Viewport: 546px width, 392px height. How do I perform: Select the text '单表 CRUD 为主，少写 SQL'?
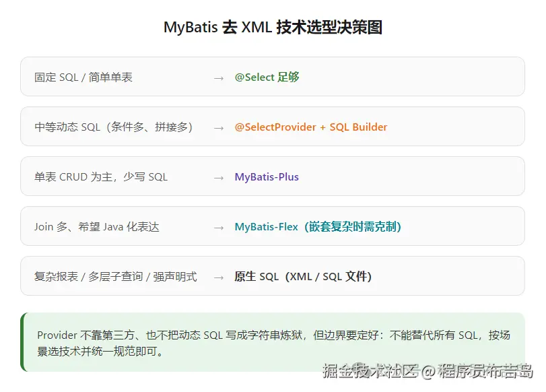click(x=101, y=176)
